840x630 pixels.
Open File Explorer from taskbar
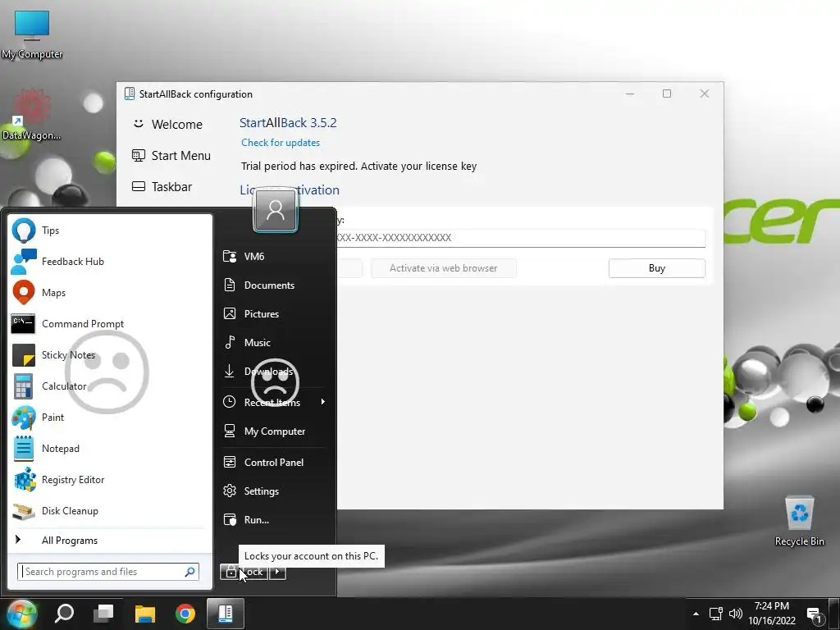(144, 614)
